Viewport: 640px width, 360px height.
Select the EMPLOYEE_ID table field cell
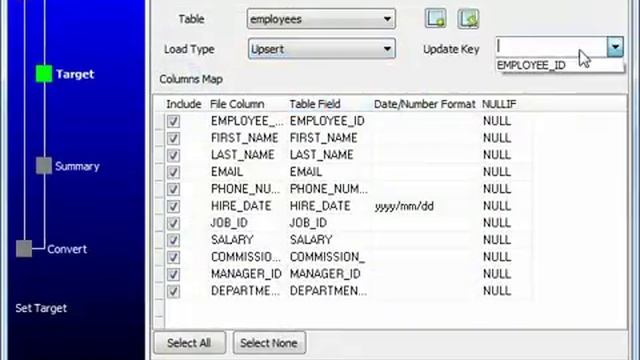327,121
